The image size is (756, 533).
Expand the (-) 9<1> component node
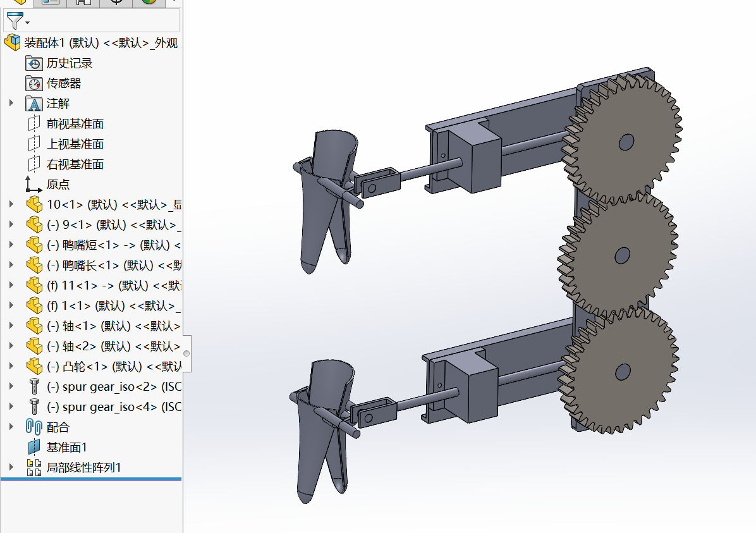point(11,225)
